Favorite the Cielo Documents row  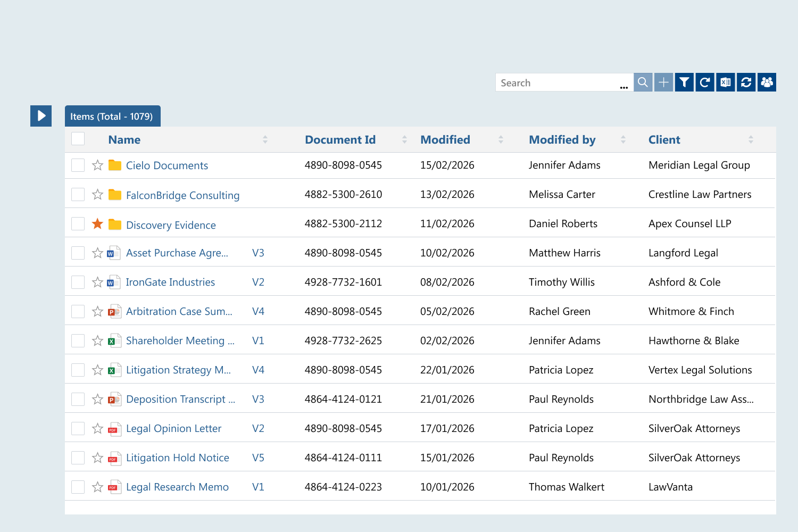click(97, 165)
